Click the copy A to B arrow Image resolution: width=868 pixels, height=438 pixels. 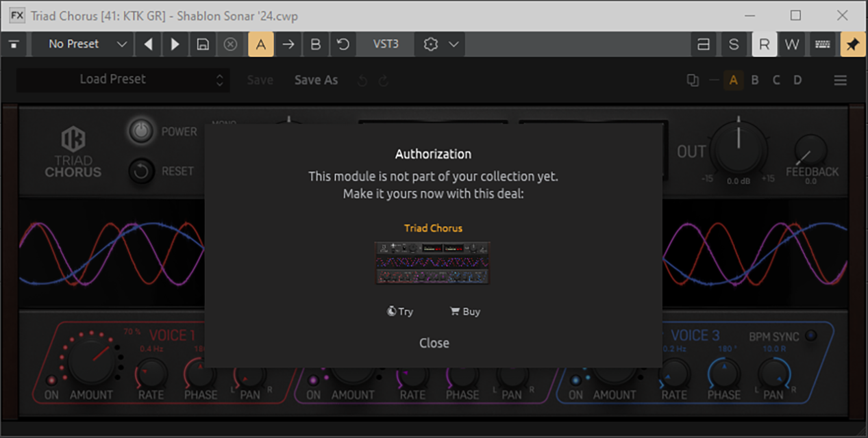[288, 44]
